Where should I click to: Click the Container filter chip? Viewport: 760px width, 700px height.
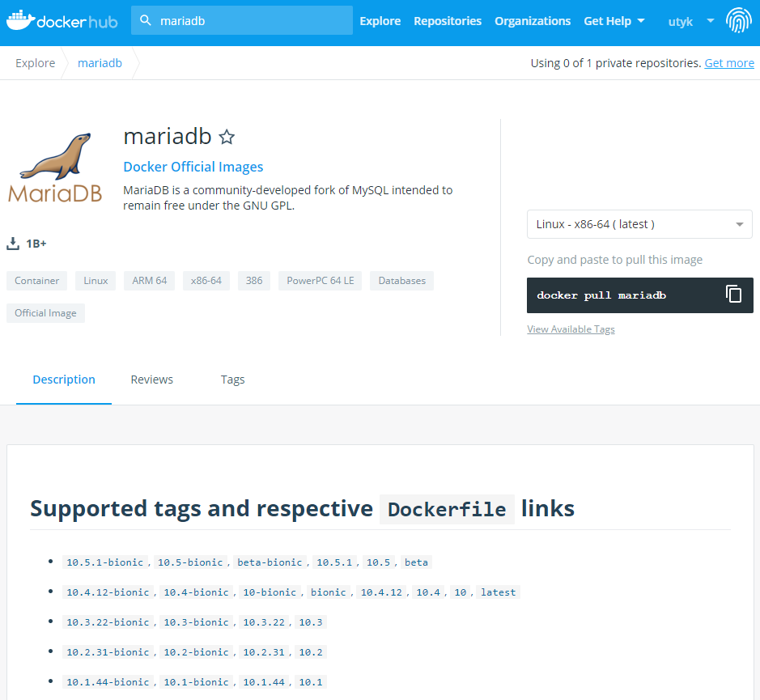37,281
